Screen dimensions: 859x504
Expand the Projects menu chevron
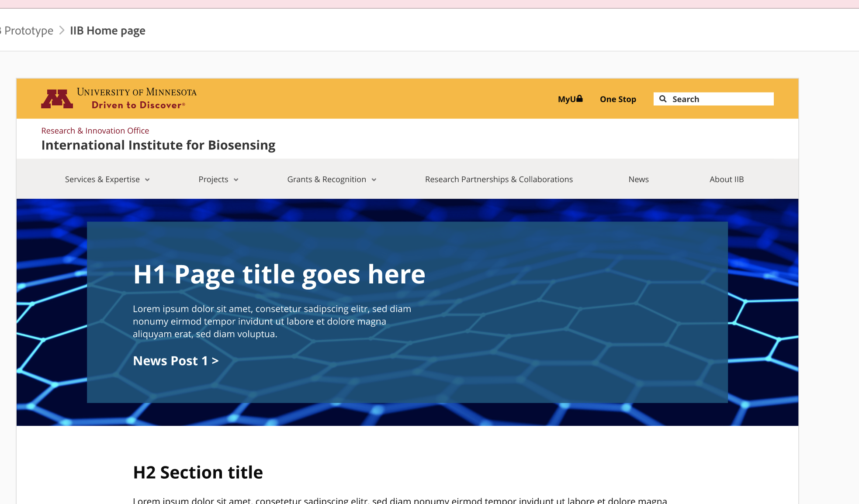click(x=236, y=180)
